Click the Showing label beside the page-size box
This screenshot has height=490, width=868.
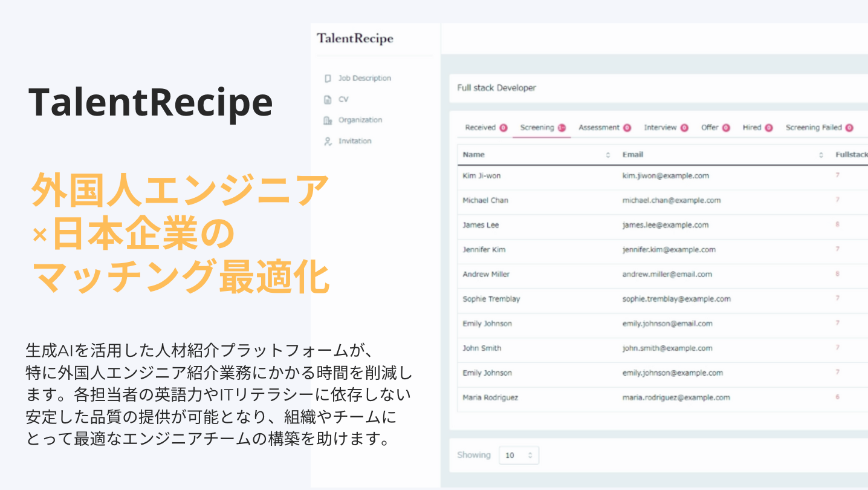click(x=474, y=455)
